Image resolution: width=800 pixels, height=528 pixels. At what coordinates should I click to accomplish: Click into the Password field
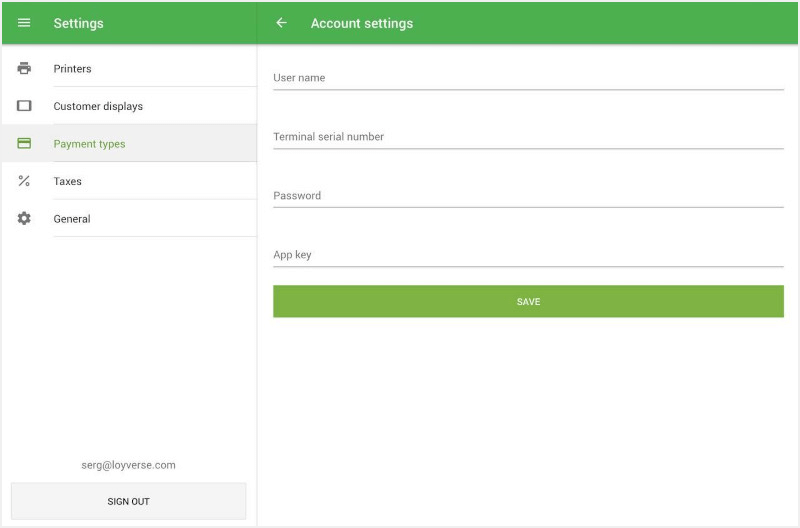[x=528, y=196]
